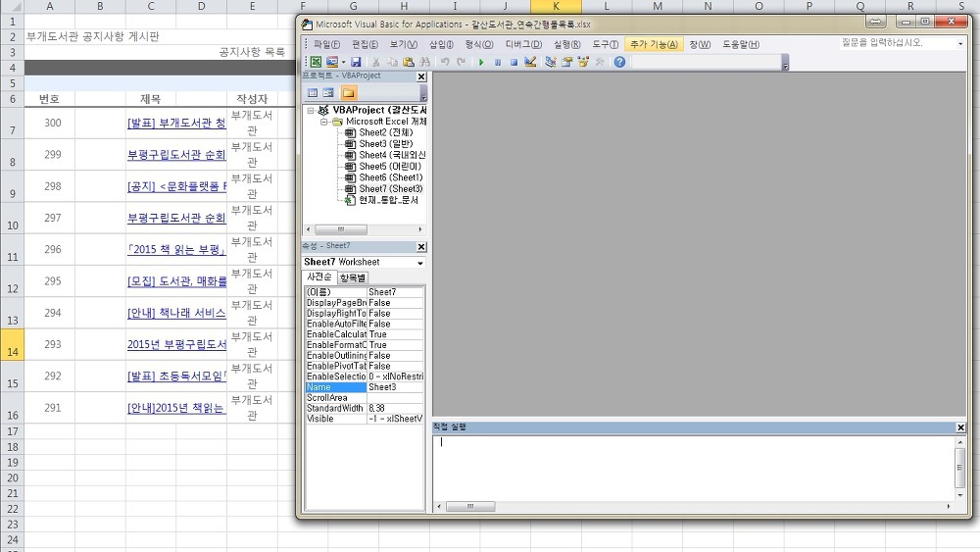Click the StandardWidth value 8.38

tap(395, 408)
